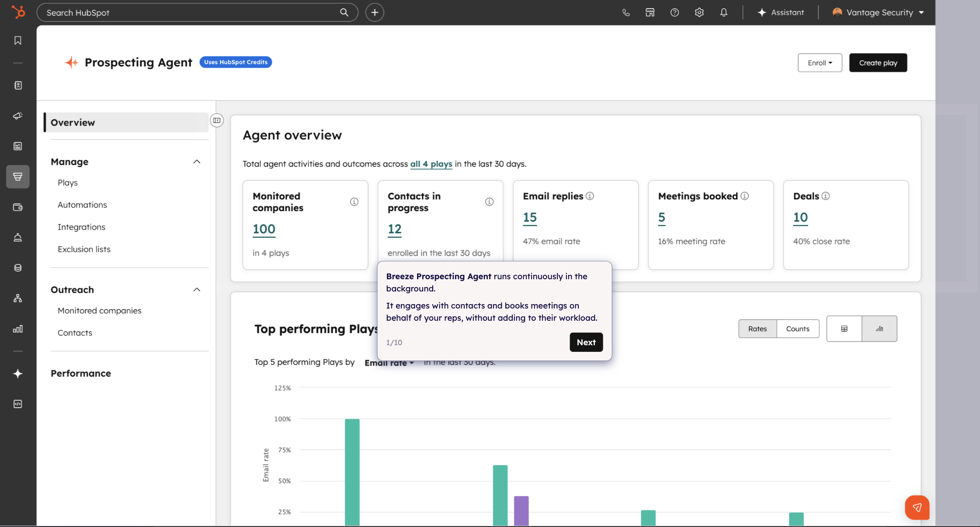This screenshot has height=527, width=980.
Task: Select the highlighted Sales icon in the rail
Action: [x=18, y=177]
